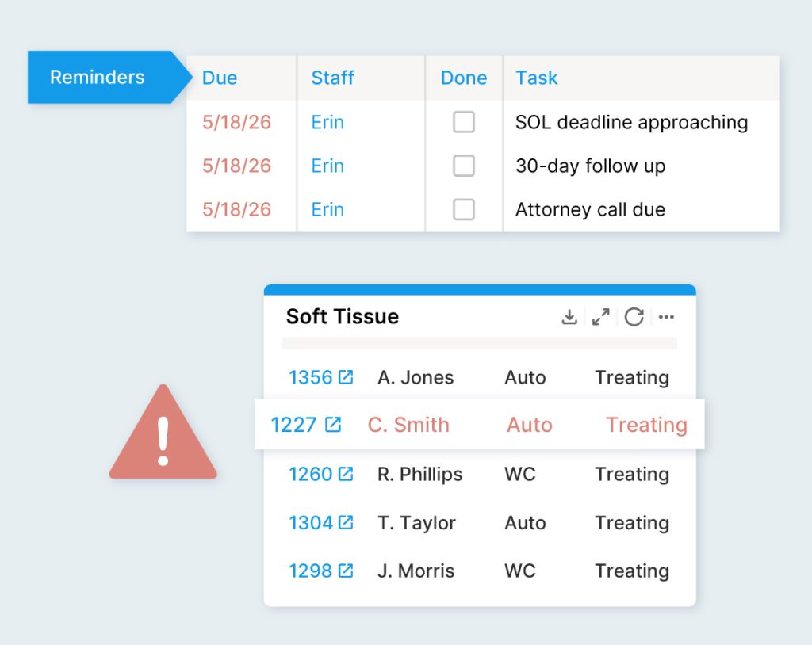Open the Soft Tissue more options menu

pyautogui.click(x=666, y=317)
